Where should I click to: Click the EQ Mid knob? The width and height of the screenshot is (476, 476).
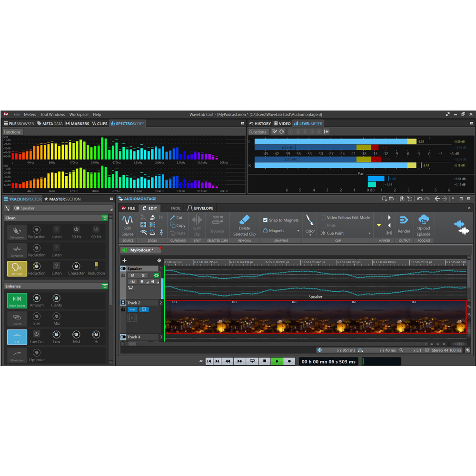click(x=76, y=335)
